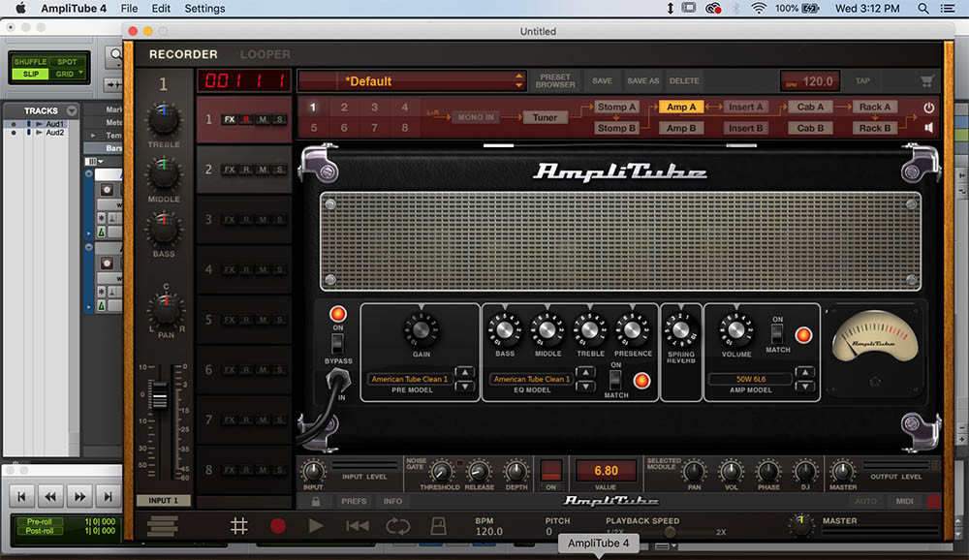This screenshot has height=560, width=969.
Task: Step AMP MODEL down with arrow
Action: pyautogui.click(x=804, y=387)
